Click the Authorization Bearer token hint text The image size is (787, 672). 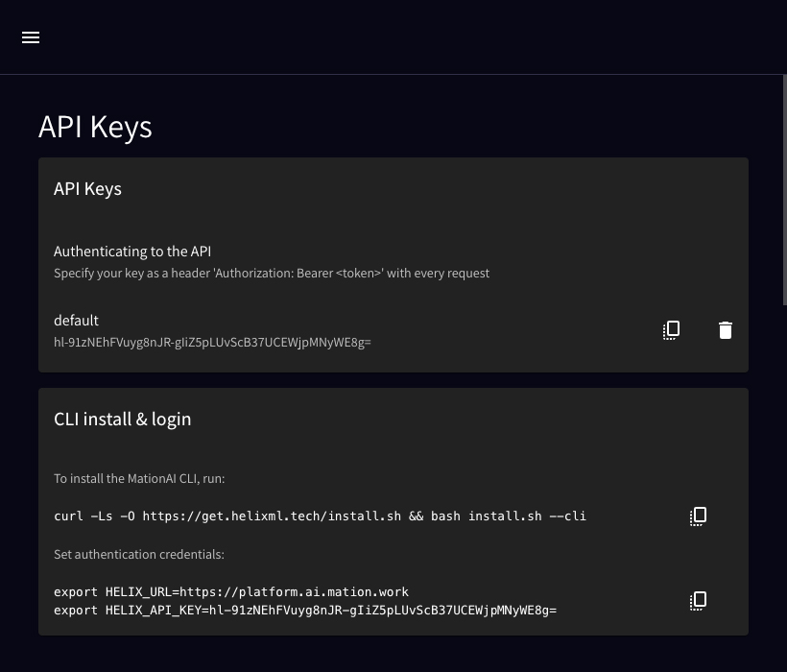272,273
